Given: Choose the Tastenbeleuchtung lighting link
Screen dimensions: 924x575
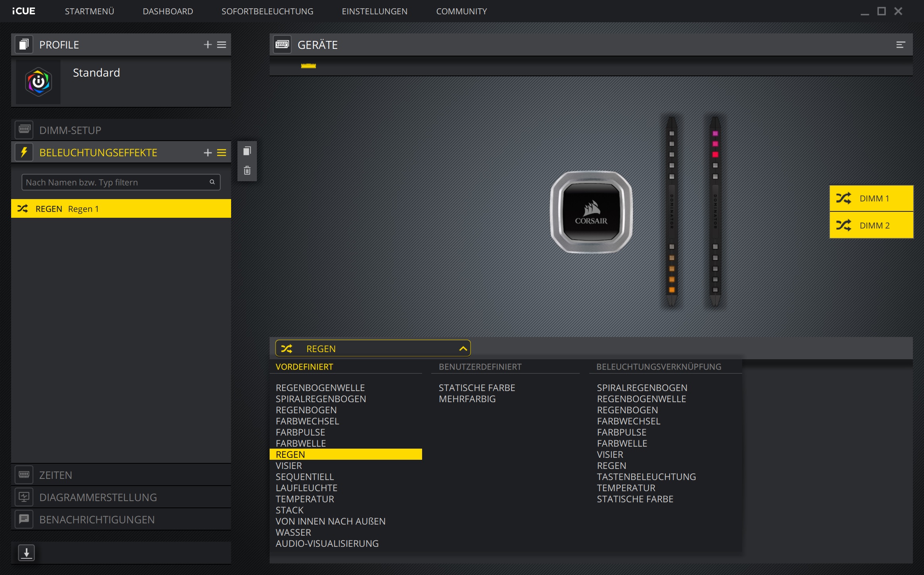Looking at the screenshot, I should pos(646,476).
